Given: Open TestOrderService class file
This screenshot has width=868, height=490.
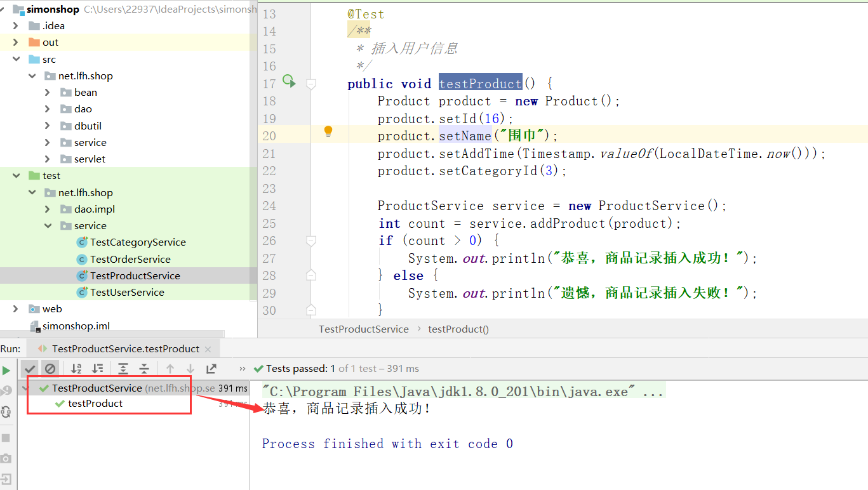Looking at the screenshot, I should point(130,259).
